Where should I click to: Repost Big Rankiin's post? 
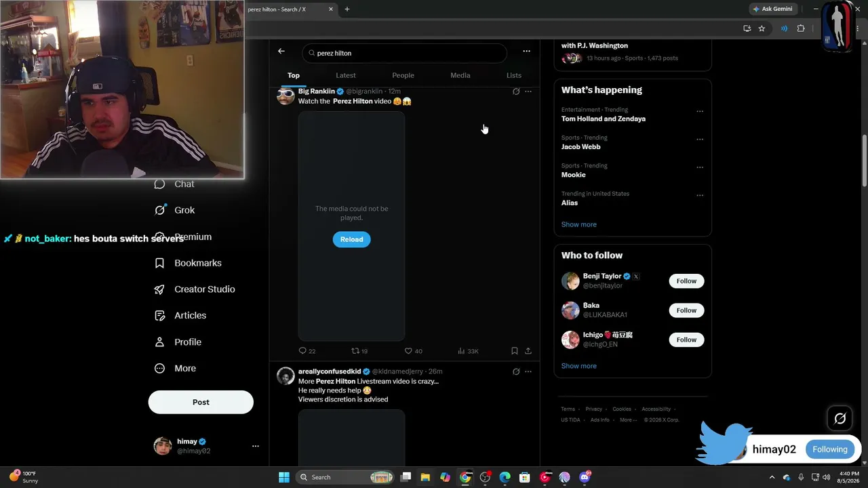point(359,351)
